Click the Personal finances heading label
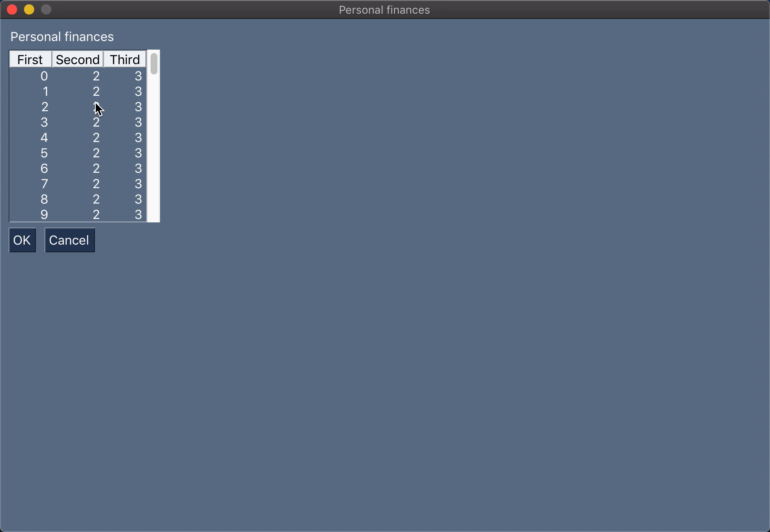This screenshot has height=532, width=770. (x=62, y=37)
